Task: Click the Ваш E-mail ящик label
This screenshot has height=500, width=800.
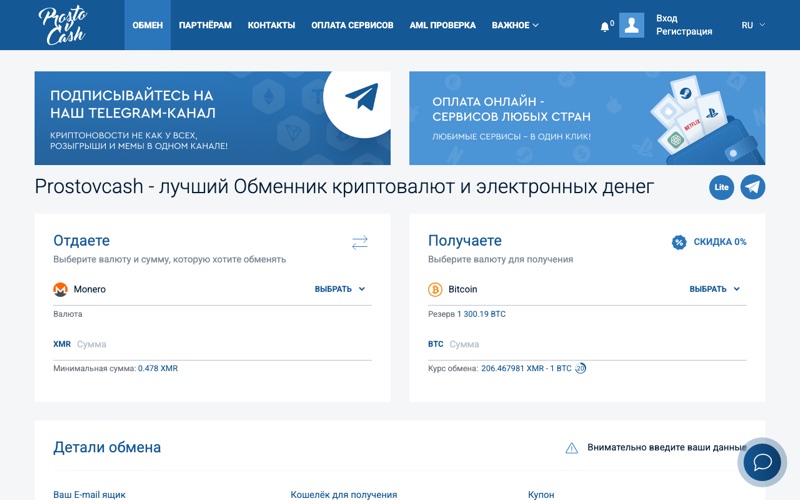Action: coord(89,495)
